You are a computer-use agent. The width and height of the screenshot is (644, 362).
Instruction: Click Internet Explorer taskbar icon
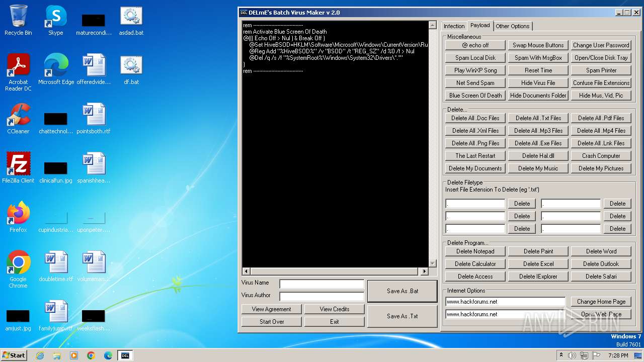click(x=40, y=355)
